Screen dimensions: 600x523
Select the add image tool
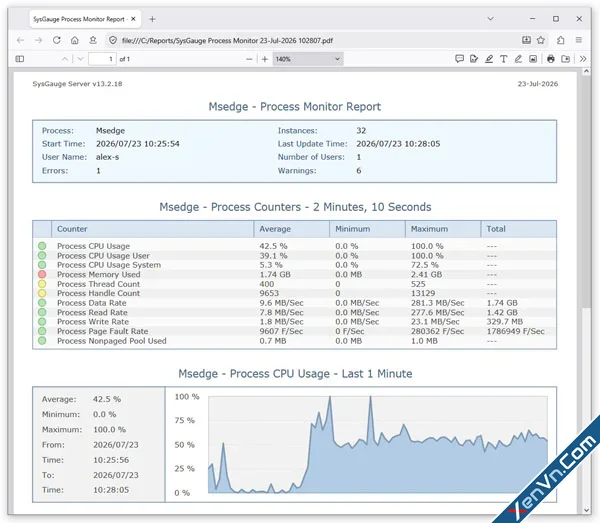click(533, 59)
